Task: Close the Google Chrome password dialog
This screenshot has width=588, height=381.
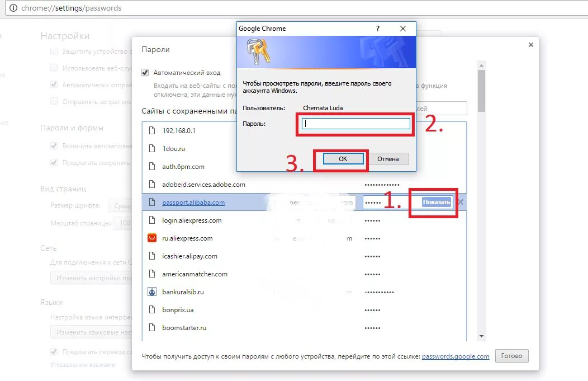Action: tap(403, 29)
